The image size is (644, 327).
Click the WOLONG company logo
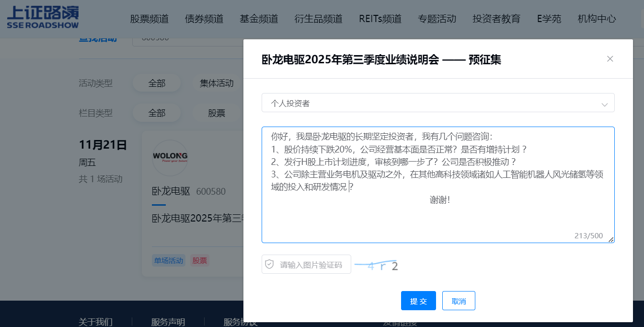pos(170,158)
